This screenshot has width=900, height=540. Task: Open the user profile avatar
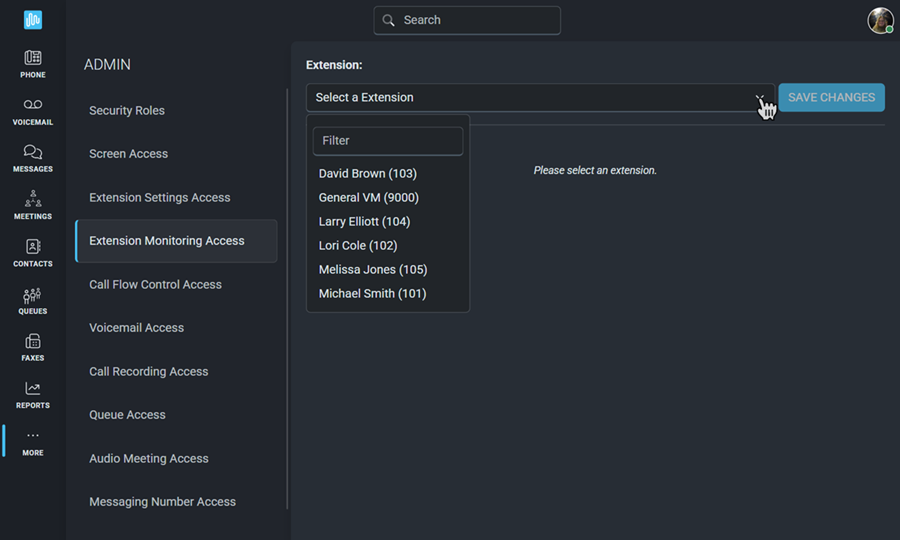[880, 20]
